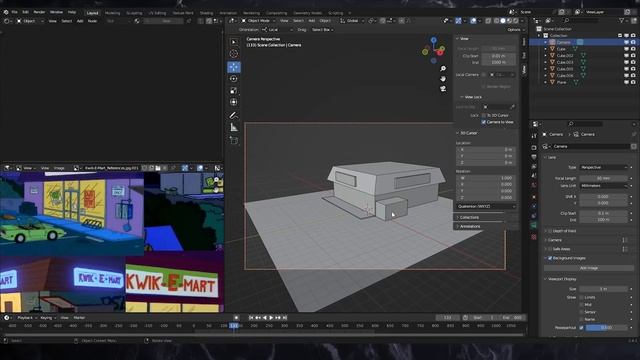The width and height of the screenshot is (640, 360).
Task: Click the navigation orientation gizmo
Action: pyautogui.click(x=434, y=50)
